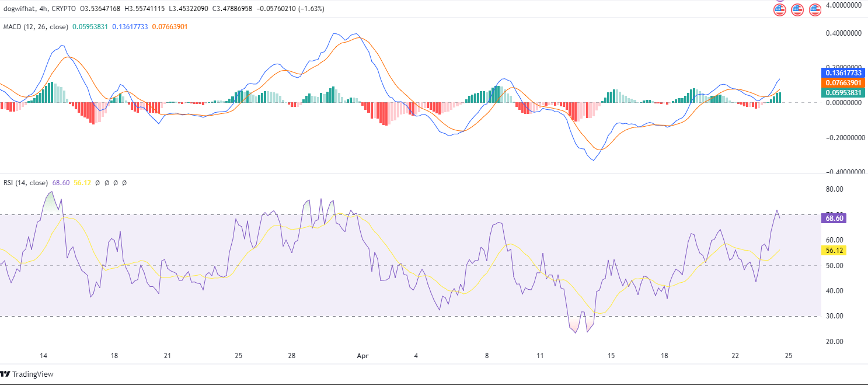Click the orange 0.07663901 price-axis label
Viewport: 868px width, 385px height.
click(x=843, y=83)
